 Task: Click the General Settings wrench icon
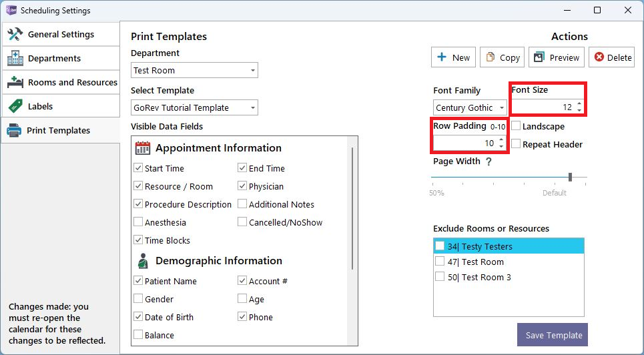pos(15,34)
